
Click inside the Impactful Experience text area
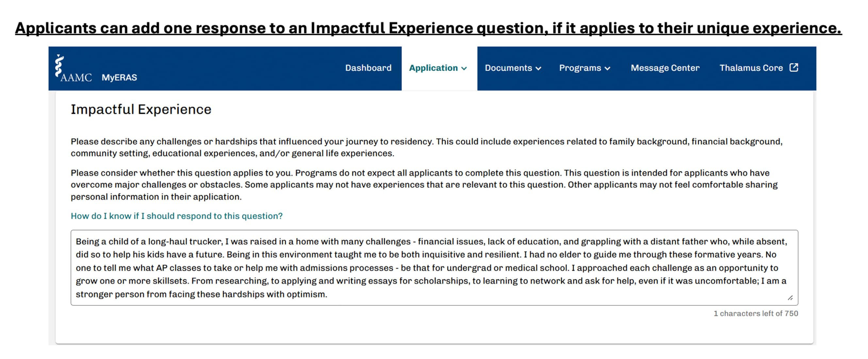click(x=434, y=268)
